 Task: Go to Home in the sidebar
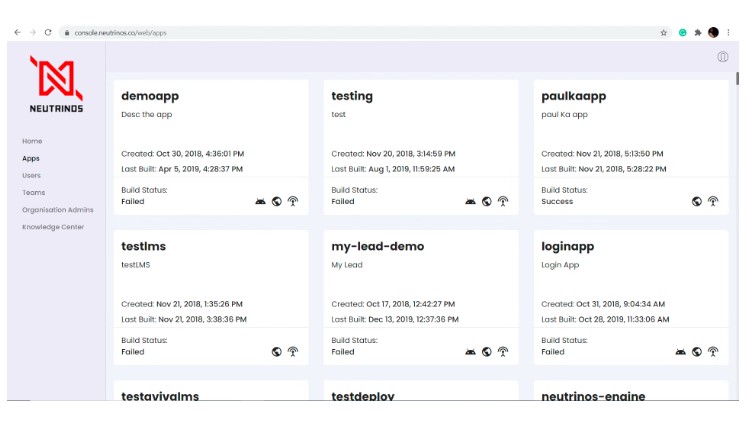tap(32, 141)
